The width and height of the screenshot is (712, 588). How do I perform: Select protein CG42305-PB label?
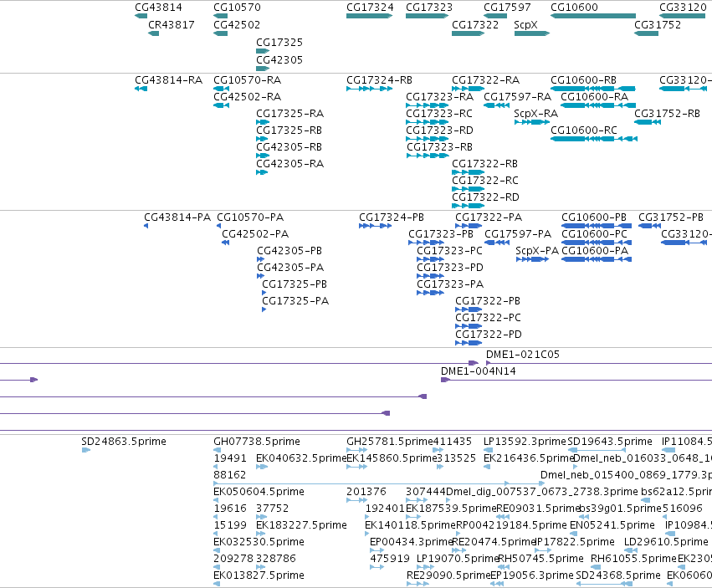point(289,251)
